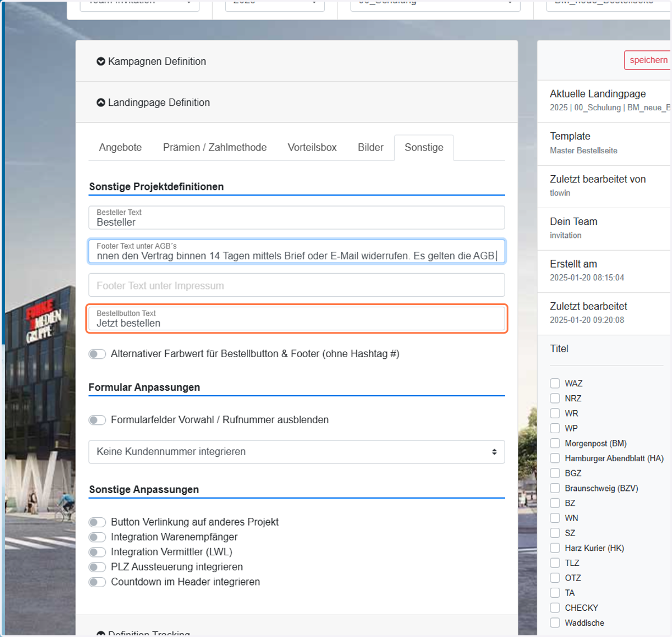672x637 pixels.
Task: Click the '2025-01-20 08:15:04' creation date
Action: (587, 278)
